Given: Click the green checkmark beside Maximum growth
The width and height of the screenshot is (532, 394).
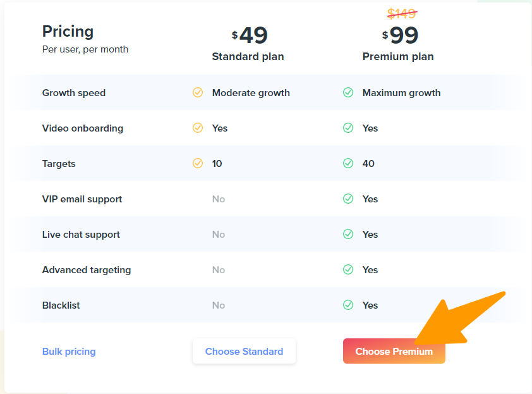Looking at the screenshot, I should click(x=348, y=92).
